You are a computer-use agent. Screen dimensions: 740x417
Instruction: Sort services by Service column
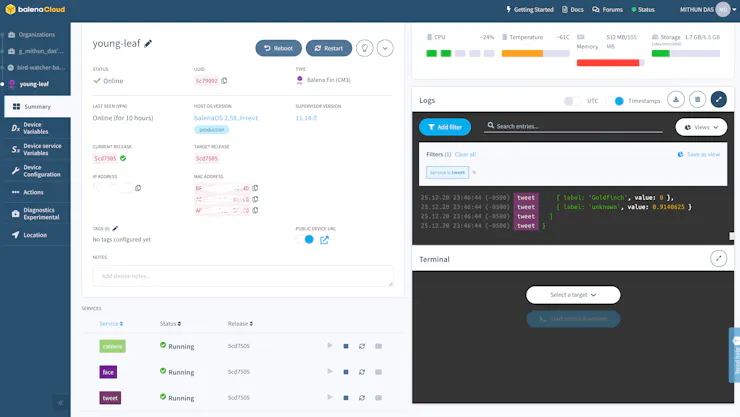pos(111,324)
